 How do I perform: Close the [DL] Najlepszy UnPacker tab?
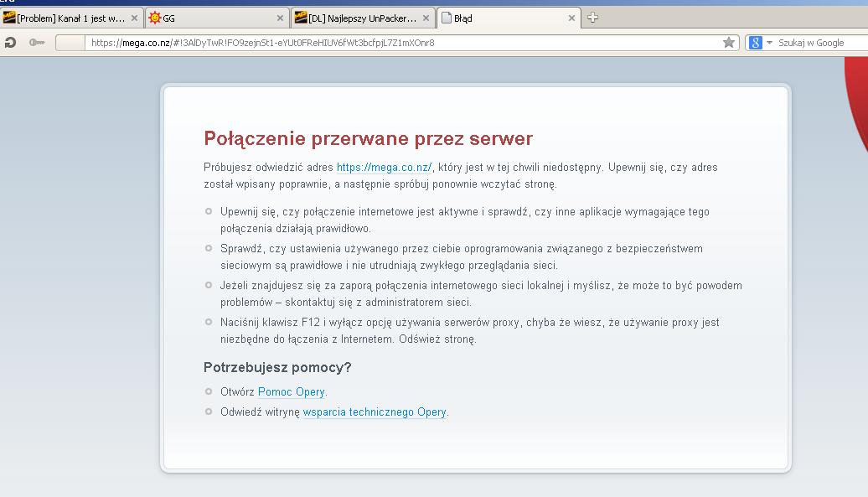tap(426, 18)
